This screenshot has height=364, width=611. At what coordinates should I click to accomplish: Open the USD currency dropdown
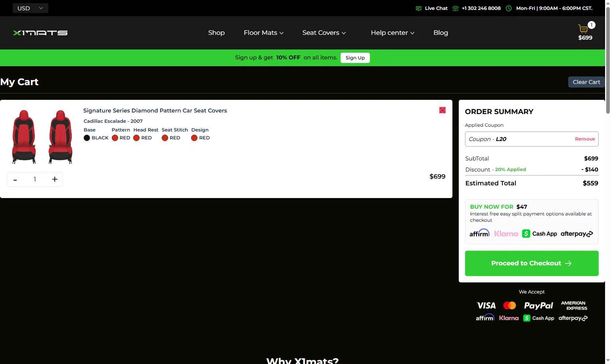tap(31, 8)
